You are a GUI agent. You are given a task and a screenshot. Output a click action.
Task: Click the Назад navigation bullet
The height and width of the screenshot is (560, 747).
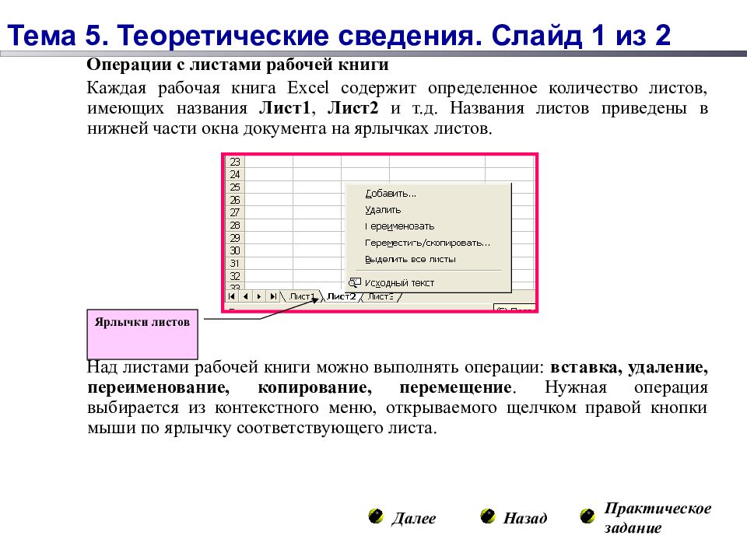[x=488, y=516]
